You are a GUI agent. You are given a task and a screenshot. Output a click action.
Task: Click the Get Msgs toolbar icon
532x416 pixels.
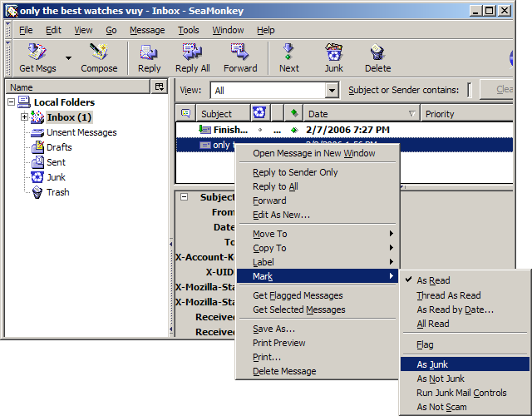pos(37,57)
